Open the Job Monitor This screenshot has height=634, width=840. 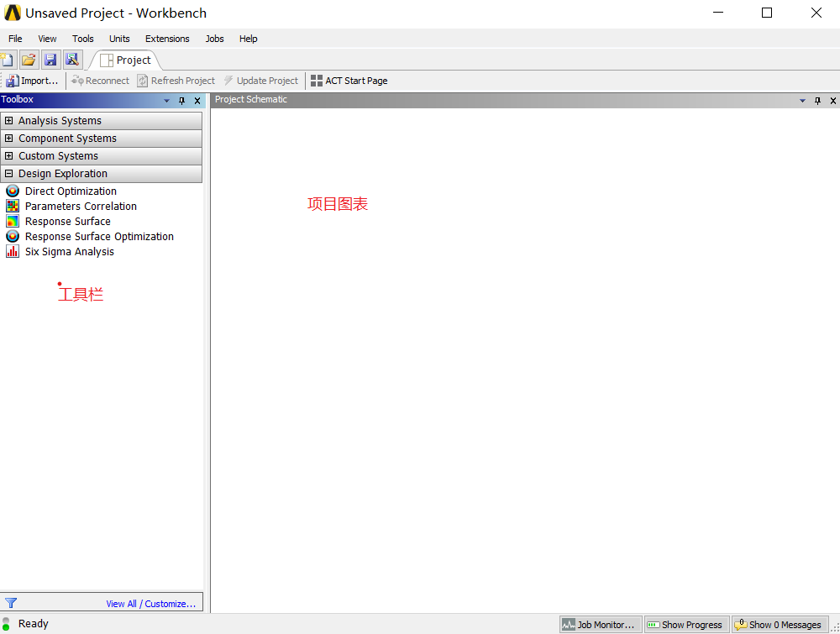(601, 625)
